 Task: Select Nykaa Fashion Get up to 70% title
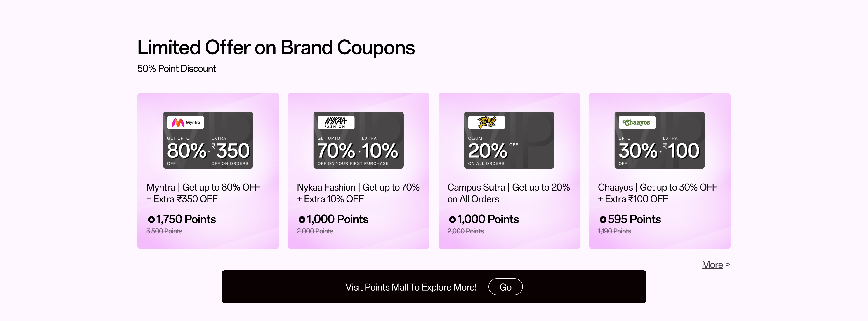pos(358,193)
